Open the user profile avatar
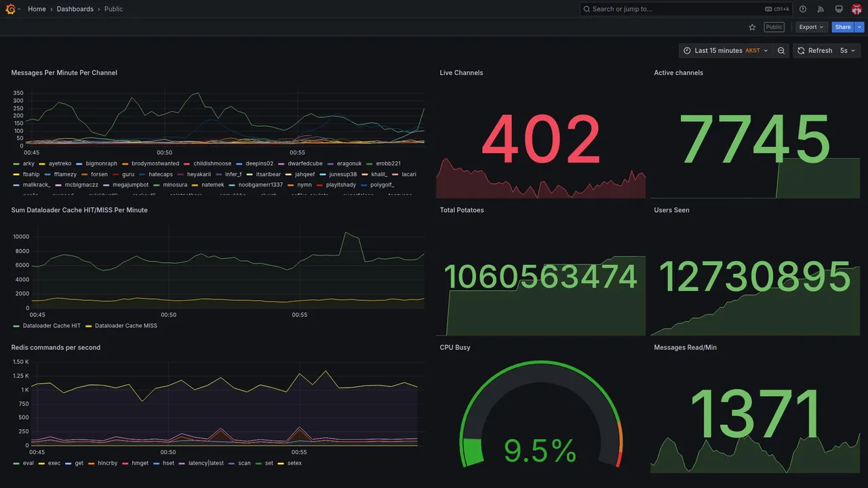868x488 pixels. tap(856, 9)
